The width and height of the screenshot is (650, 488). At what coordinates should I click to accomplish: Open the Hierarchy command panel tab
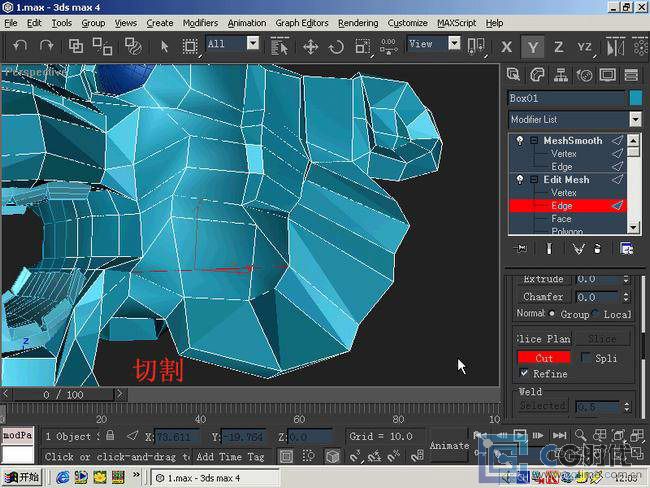tap(560, 75)
